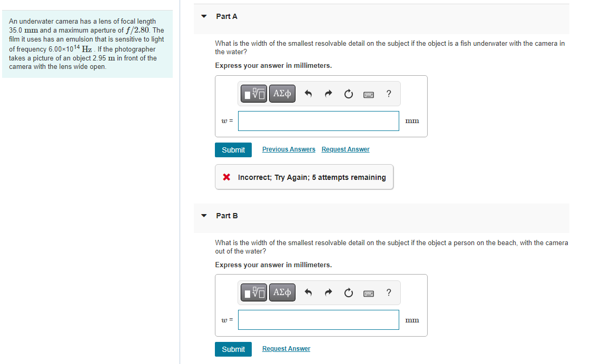Collapse the Part B section

[204, 216]
